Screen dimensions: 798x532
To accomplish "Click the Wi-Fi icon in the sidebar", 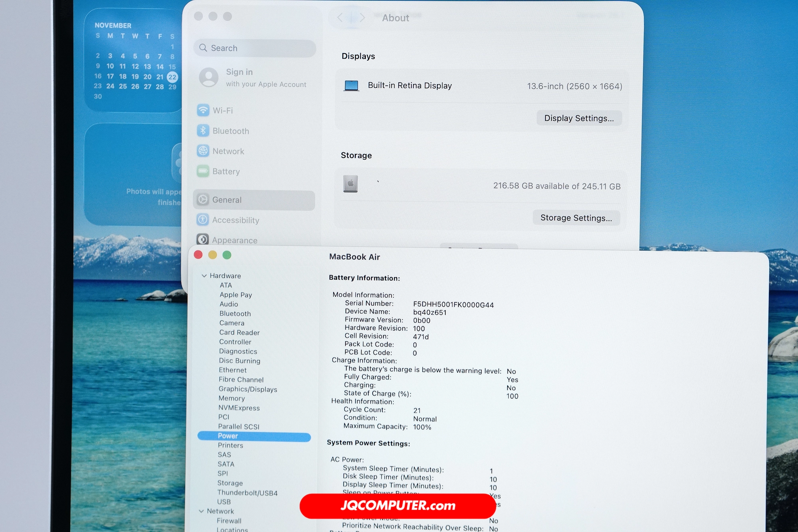I will tap(204, 111).
